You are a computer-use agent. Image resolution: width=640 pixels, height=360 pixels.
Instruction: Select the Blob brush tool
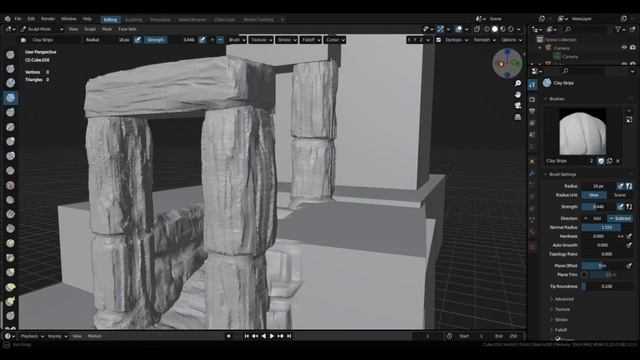(11, 156)
